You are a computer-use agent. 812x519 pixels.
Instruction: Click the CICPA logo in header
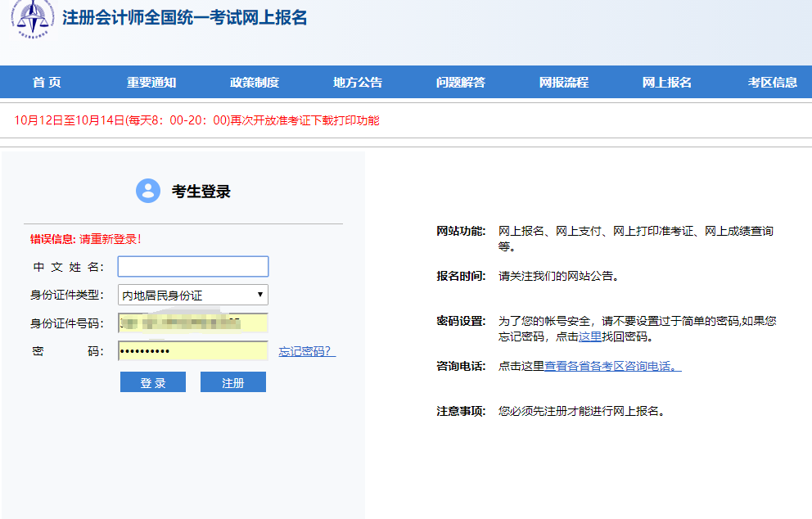33,17
